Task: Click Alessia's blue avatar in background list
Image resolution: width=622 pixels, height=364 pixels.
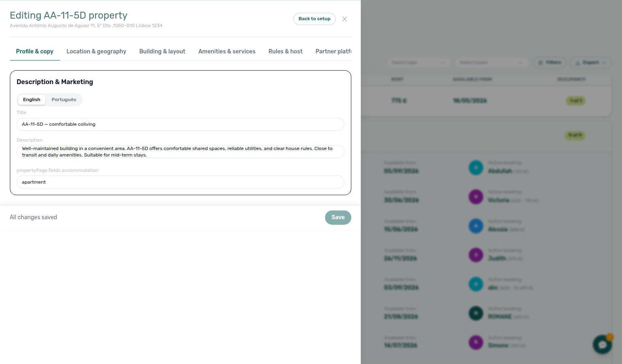Action: pos(476,226)
